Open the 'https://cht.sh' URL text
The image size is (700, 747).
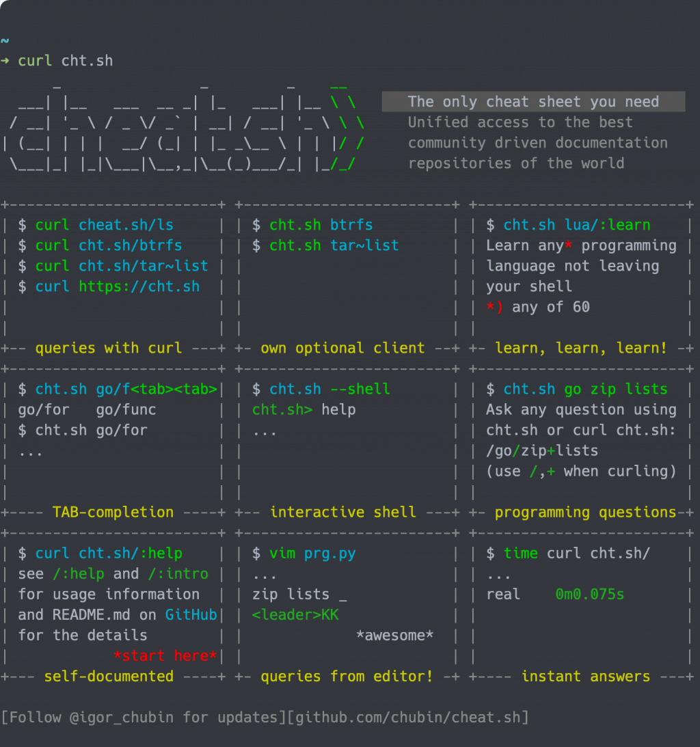tap(139, 286)
